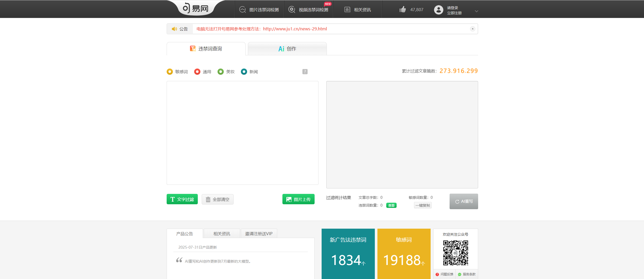Switch to the Ai 创作 tab
The image size is (644, 279).
point(287,49)
